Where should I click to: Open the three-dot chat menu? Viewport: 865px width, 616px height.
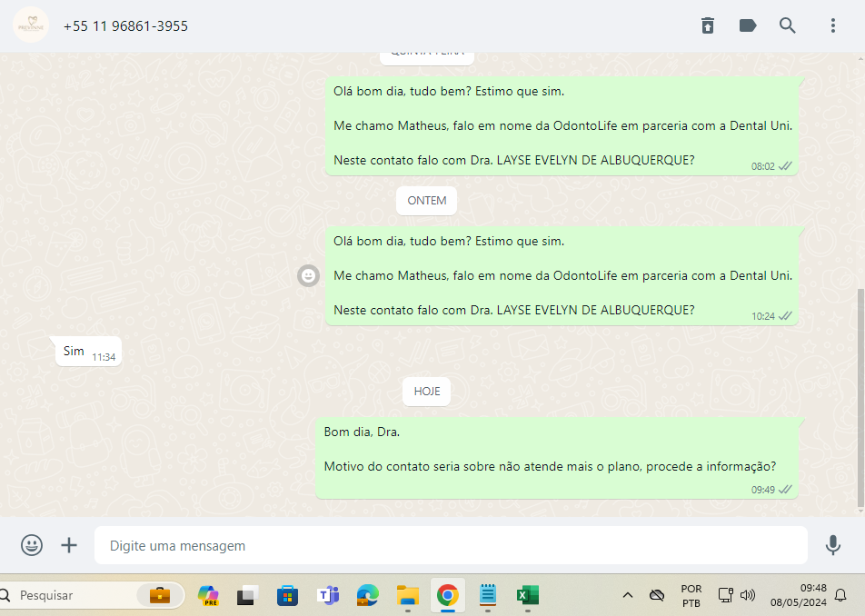(833, 25)
